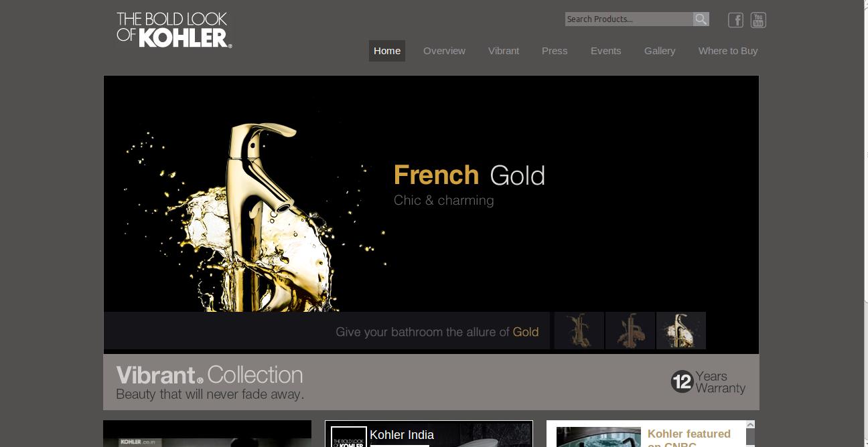
Task: Select the second gold faucet thumbnail
Action: coord(630,331)
